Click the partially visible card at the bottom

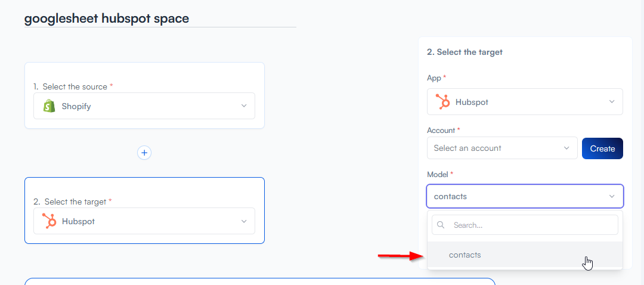[259, 281]
